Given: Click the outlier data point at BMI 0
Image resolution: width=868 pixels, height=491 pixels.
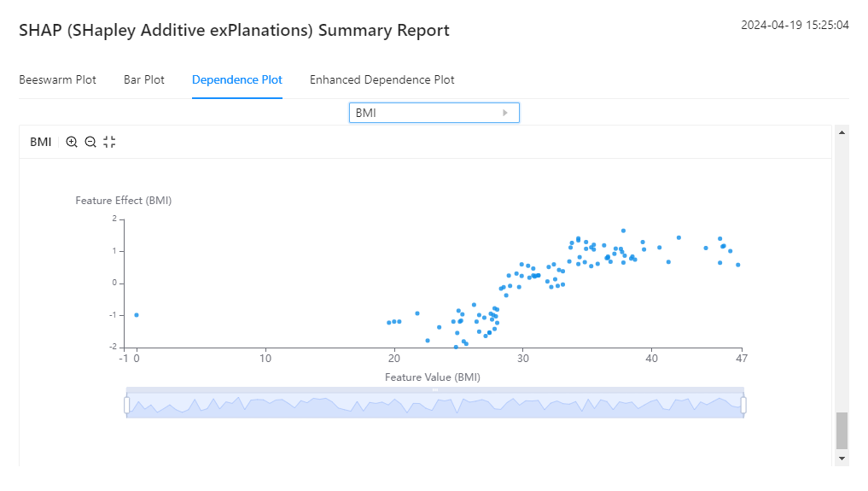Looking at the screenshot, I should pos(137,315).
